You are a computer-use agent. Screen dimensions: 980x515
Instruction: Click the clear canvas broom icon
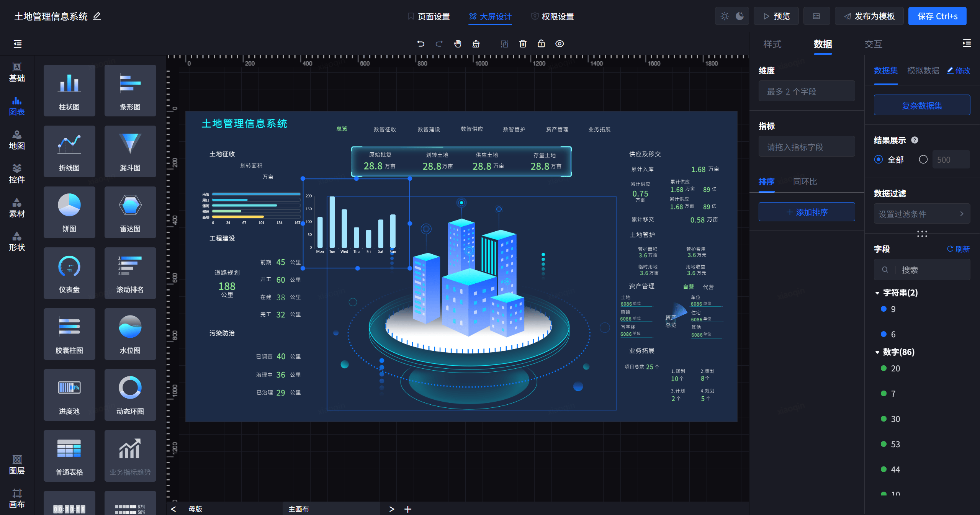point(476,44)
